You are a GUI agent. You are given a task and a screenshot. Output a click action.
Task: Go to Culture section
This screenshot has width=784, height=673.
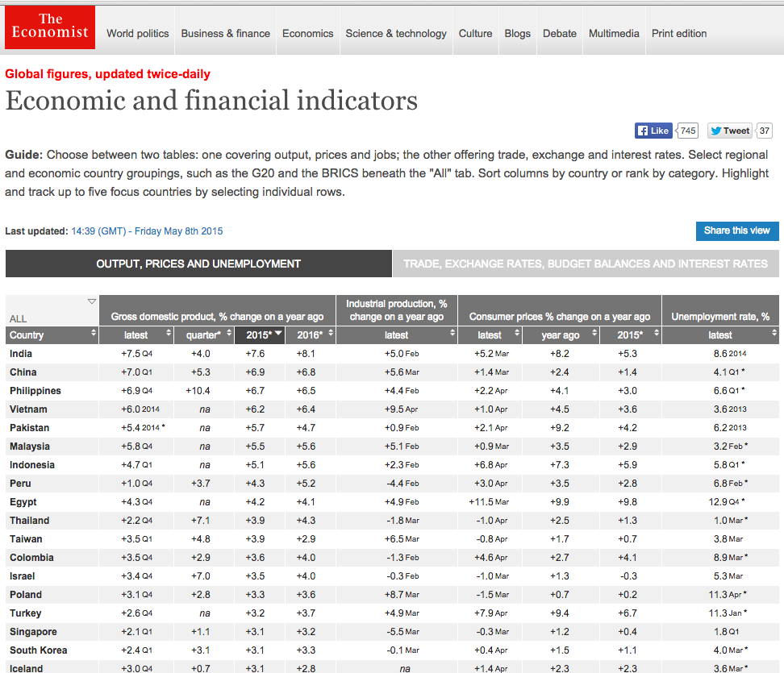[476, 34]
